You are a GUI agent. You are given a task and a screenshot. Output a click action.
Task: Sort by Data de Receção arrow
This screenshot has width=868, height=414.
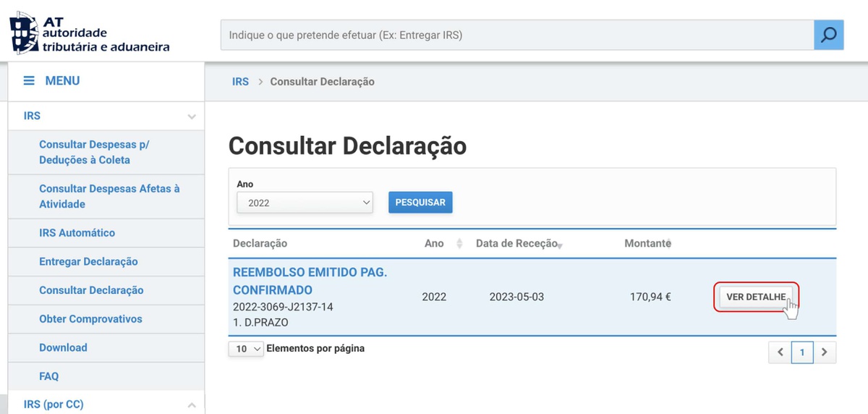[560, 245]
